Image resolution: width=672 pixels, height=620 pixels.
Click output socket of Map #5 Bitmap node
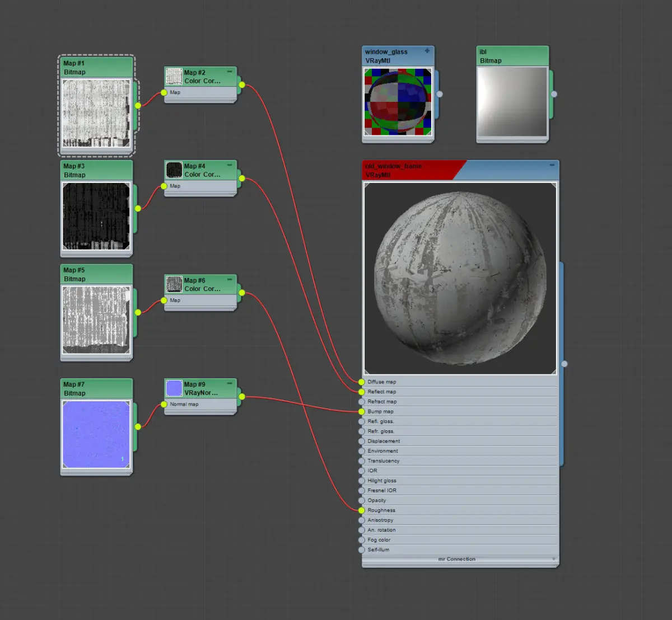(x=138, y=312)
